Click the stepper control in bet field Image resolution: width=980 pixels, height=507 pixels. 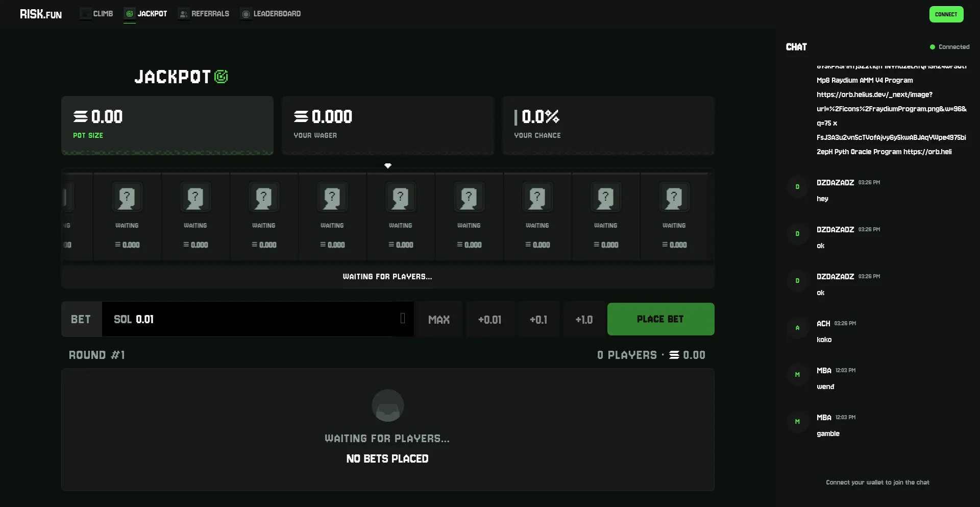pos(403,318)
